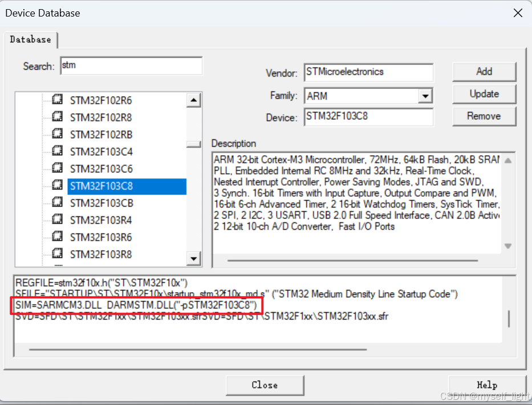Select STM32F103CB in the device list
Screen dimensions: 532x405
coord(101,203)
